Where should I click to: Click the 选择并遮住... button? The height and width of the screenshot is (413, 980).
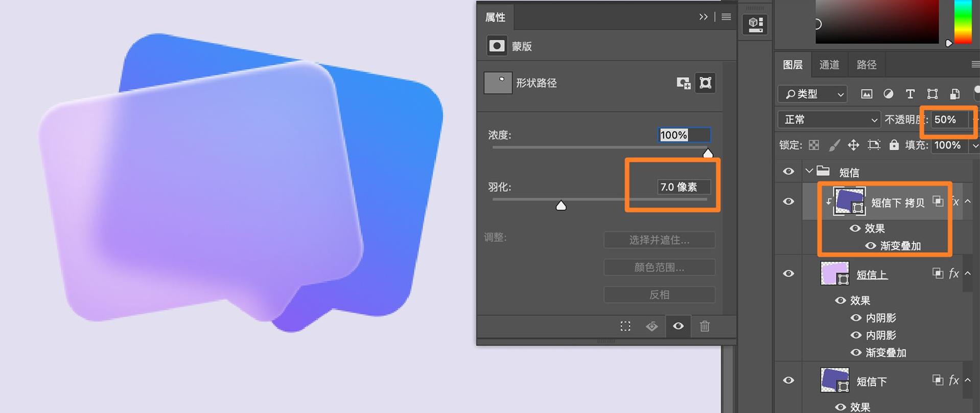[659, 240]
